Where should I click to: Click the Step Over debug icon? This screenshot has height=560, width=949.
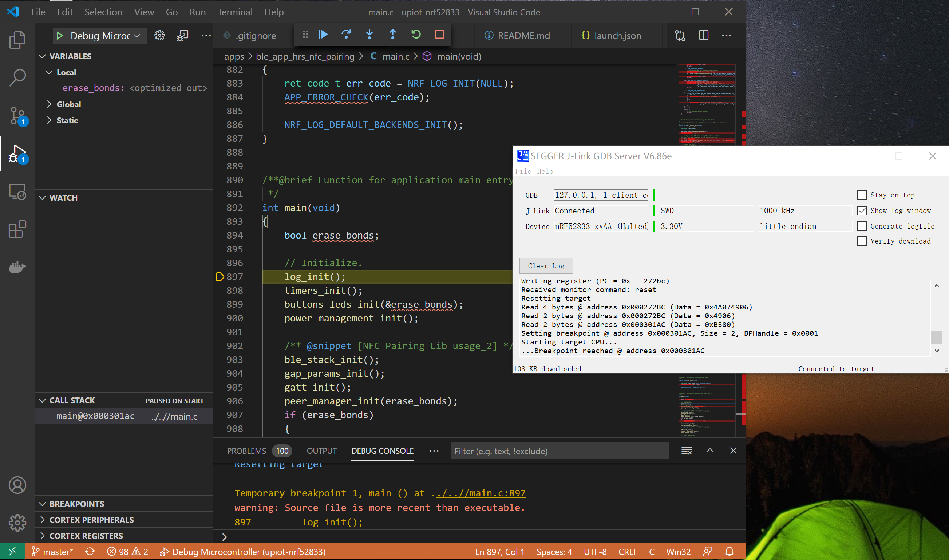[346, 35]
